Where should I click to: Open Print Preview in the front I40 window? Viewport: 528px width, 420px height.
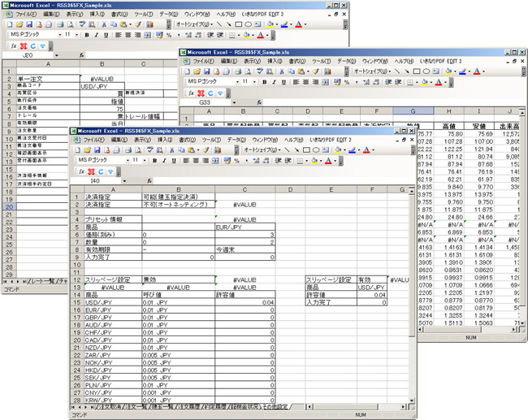138,149
